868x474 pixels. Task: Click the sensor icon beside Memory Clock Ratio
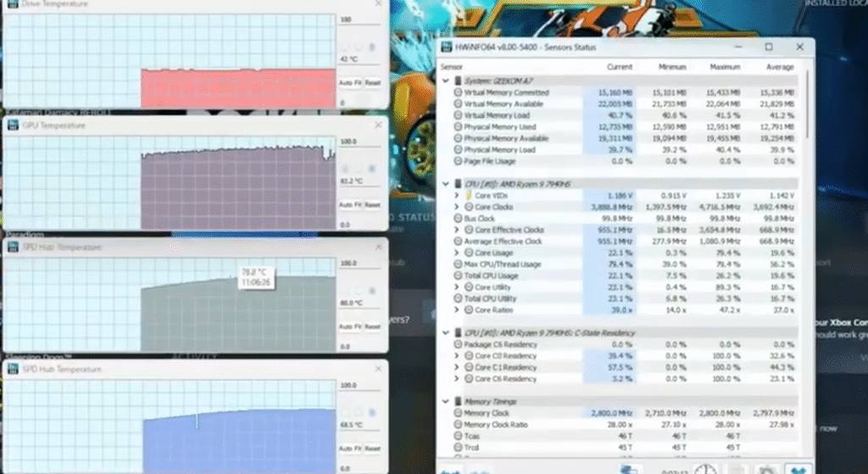click(x=458, y=425)
